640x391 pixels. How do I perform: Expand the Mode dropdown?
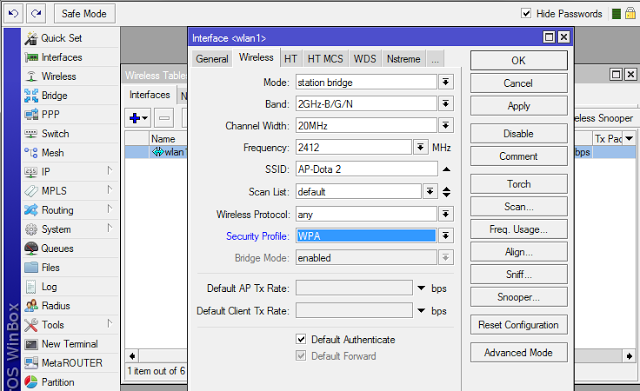click(446, 82)
